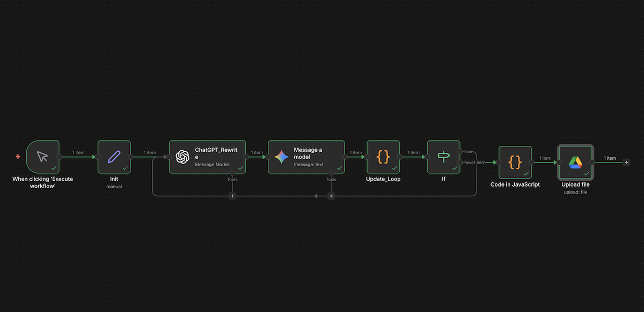Select the "When clicking 'Execute workflow'" label
644x312 pixels.
[x=42, y=182]
